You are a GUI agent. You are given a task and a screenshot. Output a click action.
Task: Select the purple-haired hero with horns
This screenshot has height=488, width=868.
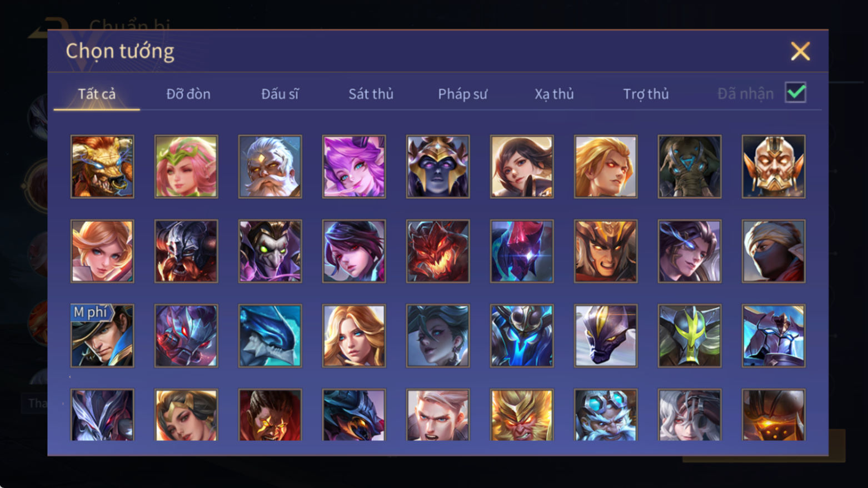pos(354,167)
